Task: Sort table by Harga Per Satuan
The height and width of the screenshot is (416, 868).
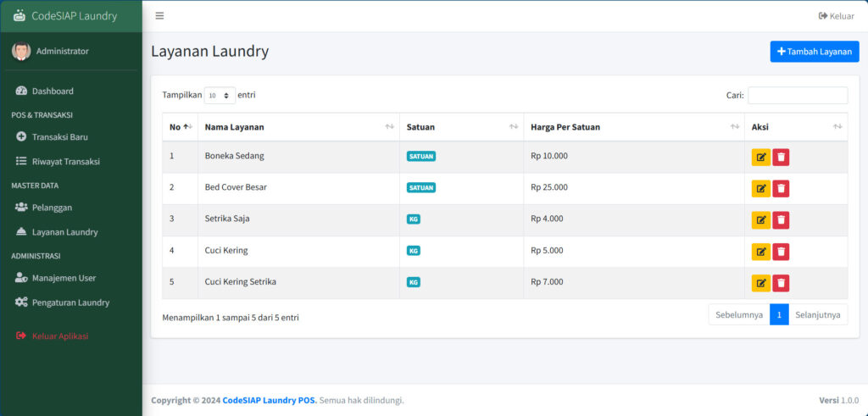Action: (x=632, y=127)
